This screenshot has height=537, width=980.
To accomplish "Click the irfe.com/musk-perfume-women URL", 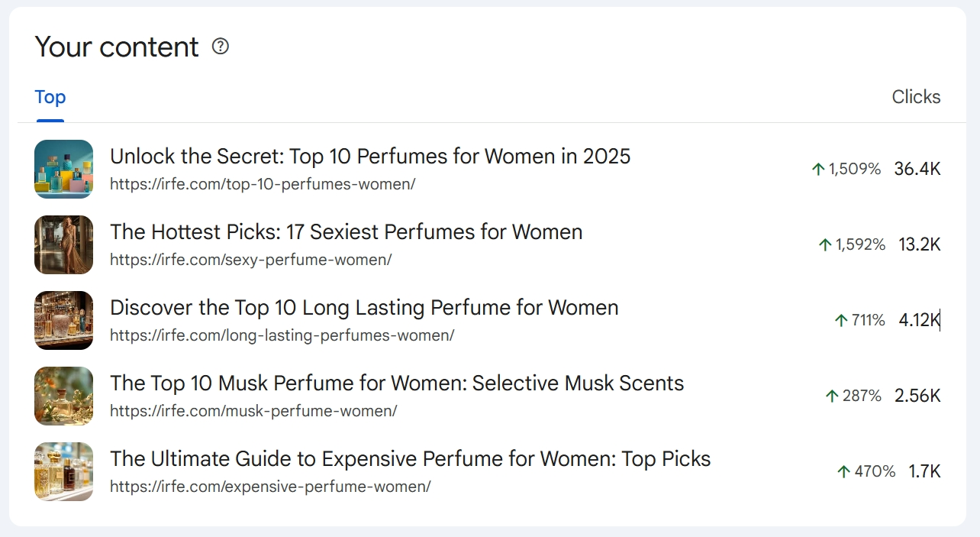I will point(253,411).
